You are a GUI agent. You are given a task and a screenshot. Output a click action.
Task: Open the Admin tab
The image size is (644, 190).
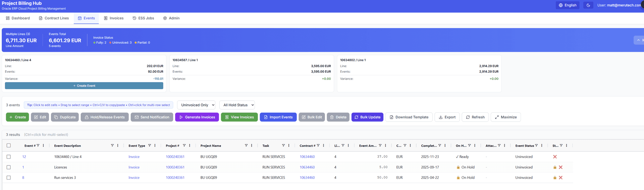pyautogui.click(x=171, y=18)
